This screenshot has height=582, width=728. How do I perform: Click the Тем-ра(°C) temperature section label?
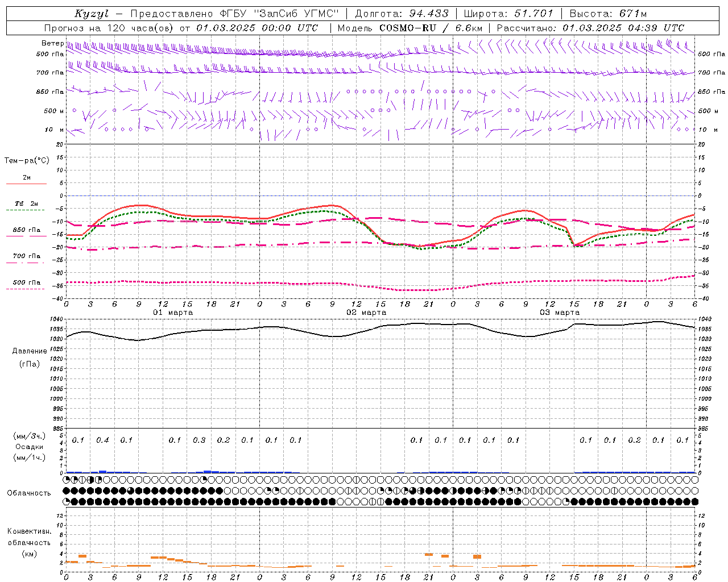tap(27, 161)
